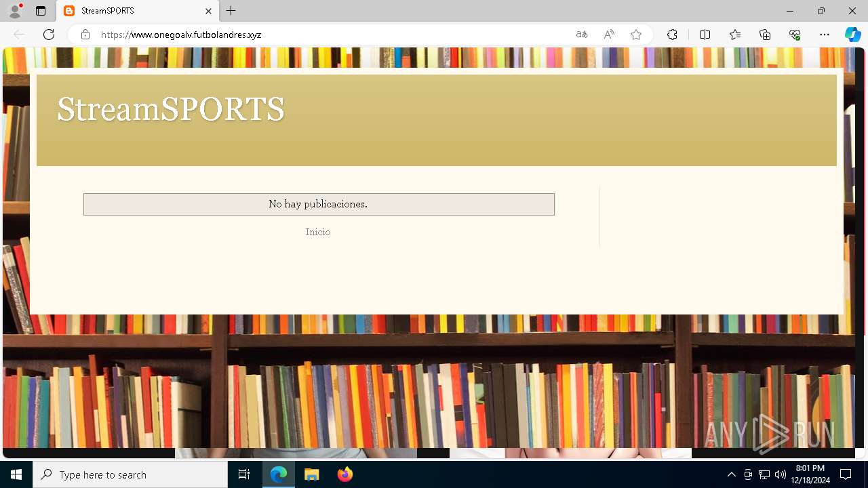Restore down the Edge window
The height and width of the screenshot is (488, 868).
pos(821,11)
